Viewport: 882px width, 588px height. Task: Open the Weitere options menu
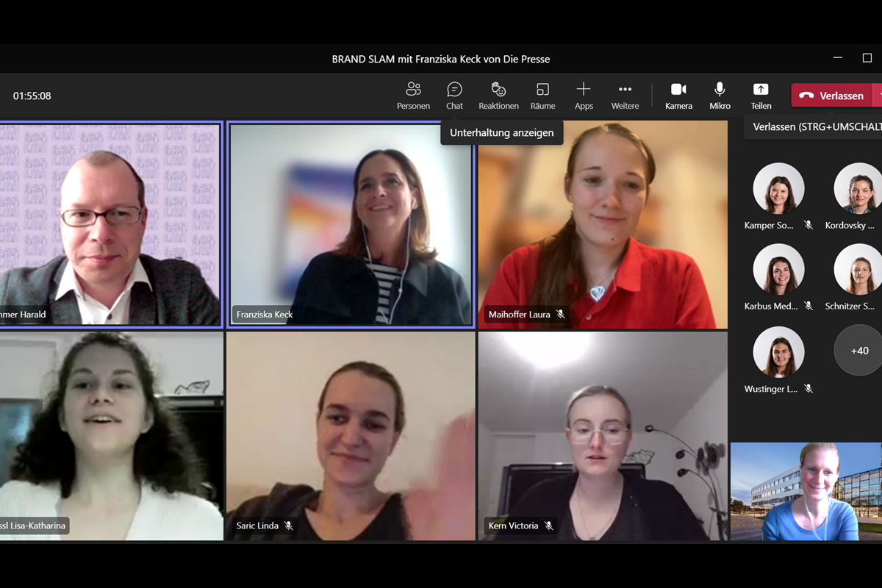(x=625, y=95)
